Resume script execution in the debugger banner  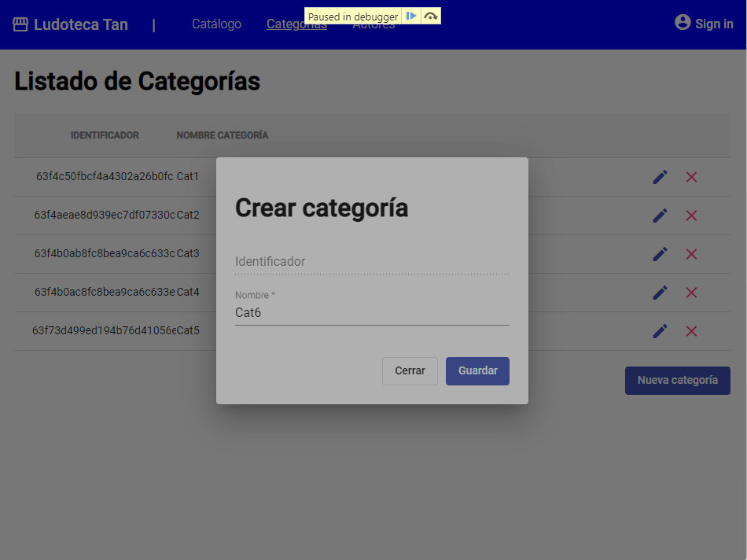point(411,15)
